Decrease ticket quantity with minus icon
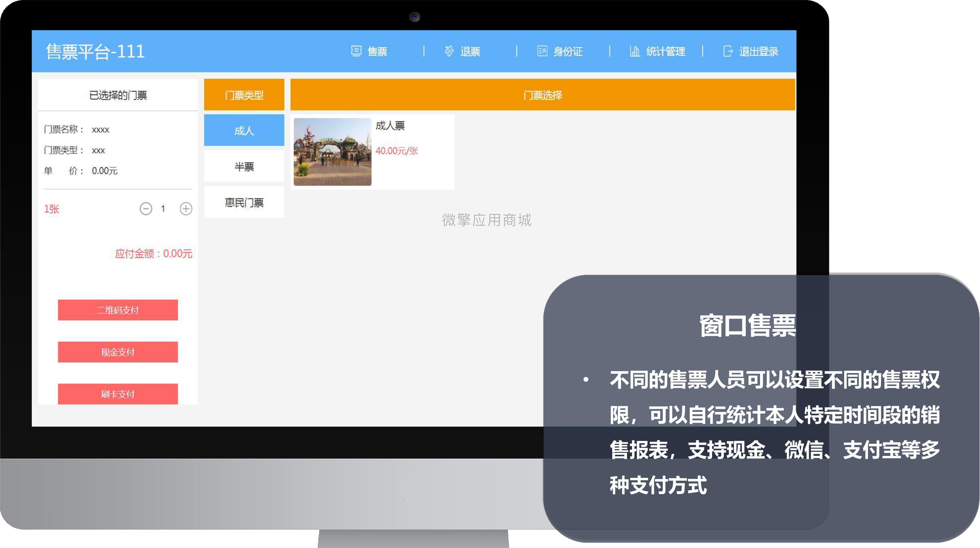Screen dimensions: 980x548 [x=146, y=209]
